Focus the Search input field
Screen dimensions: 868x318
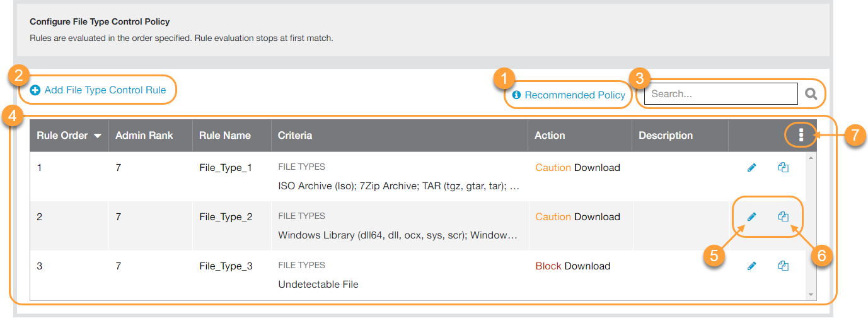(x=720, y=94)
